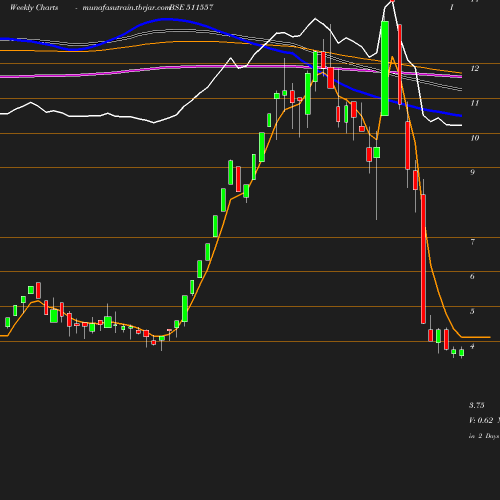Click the price axis label 12
Viewport: 500px width, 500px height.
click(x=475, y=68)
